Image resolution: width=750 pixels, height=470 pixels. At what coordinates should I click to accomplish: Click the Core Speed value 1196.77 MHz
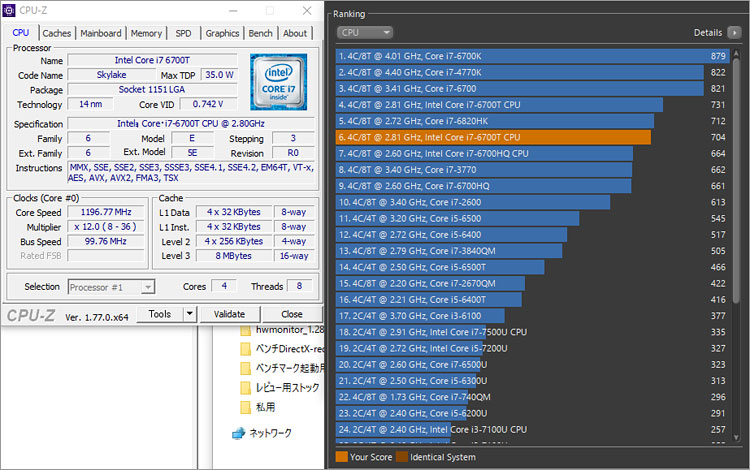106,212
